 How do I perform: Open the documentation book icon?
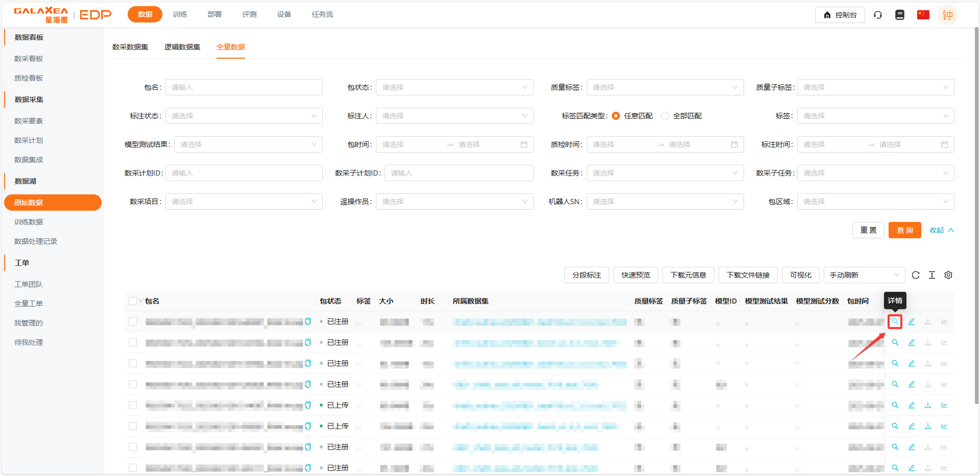tap(900, 15)
